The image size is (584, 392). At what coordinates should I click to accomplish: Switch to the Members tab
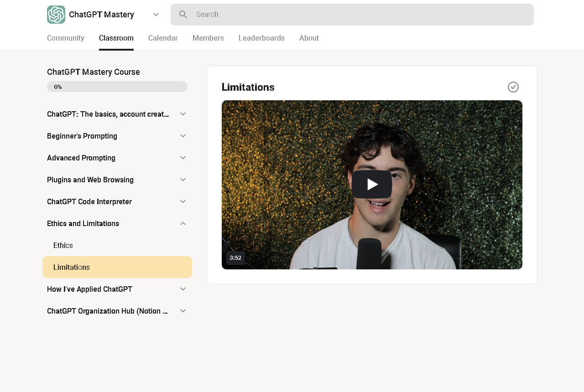click(x=208, y=38)
